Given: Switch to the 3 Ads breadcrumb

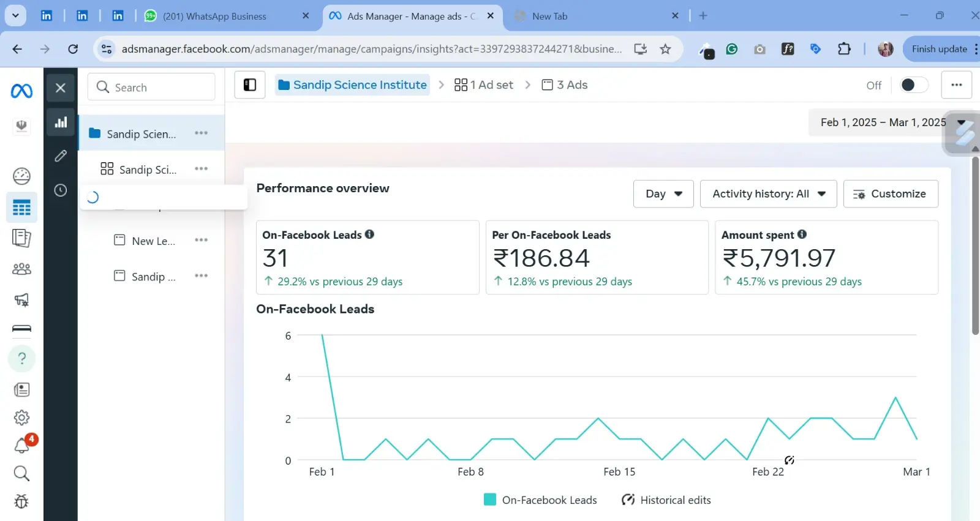Looking at the screenshot, I should coord(565,85).
